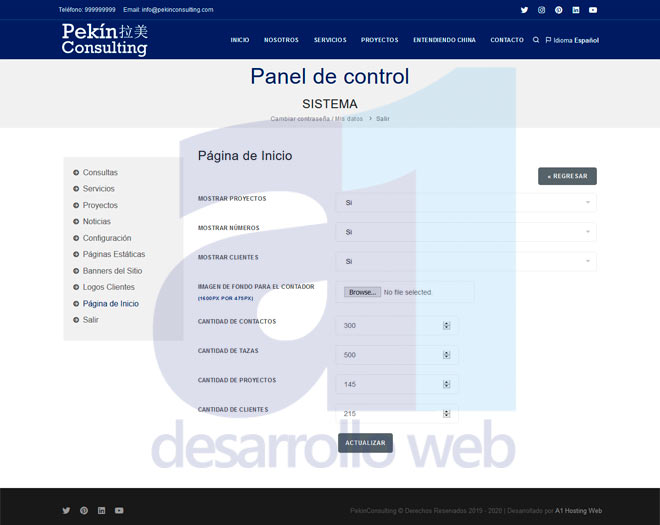Open Entendiendo China menu item
The height and width of the screenshot is (525, 660).
[444, 40]
